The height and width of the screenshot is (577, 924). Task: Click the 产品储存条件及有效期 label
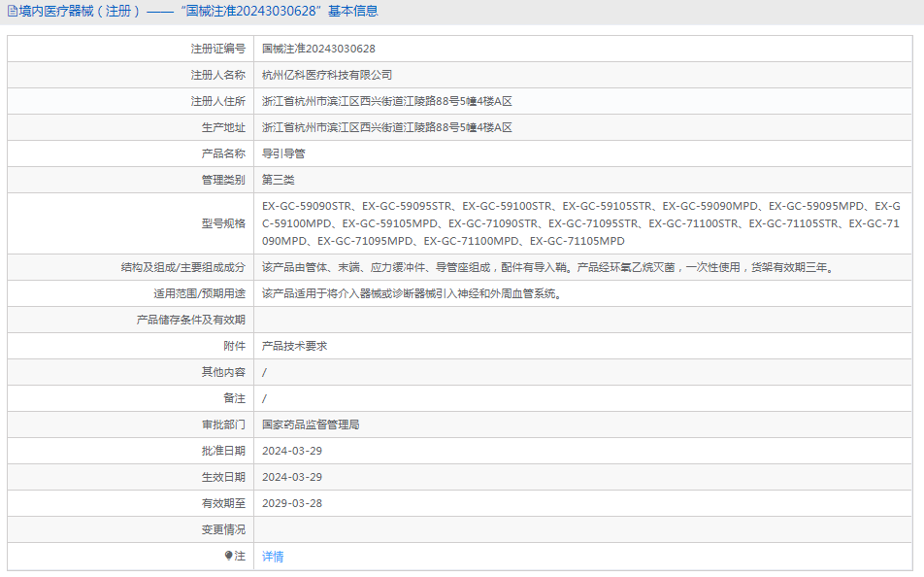pos(191,320)
